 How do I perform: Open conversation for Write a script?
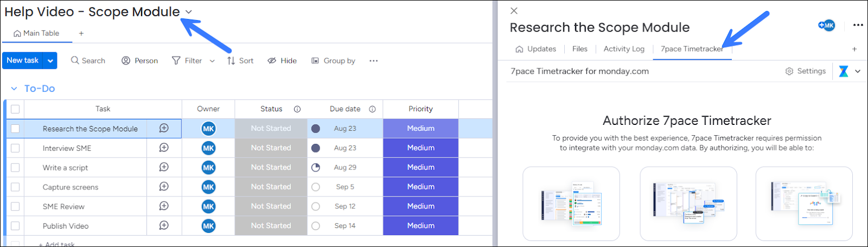164,167
